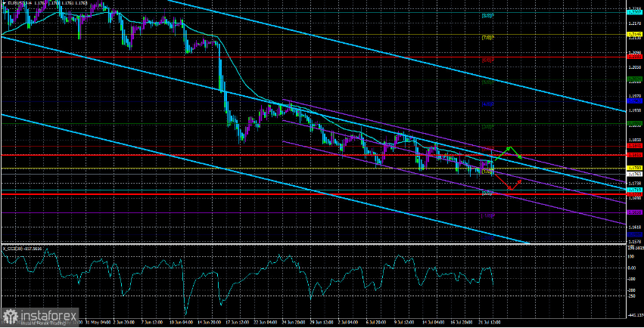Select the [8/8] Murray level label
The height and width of the screenshot is (328, 644).
click(488, 16)
